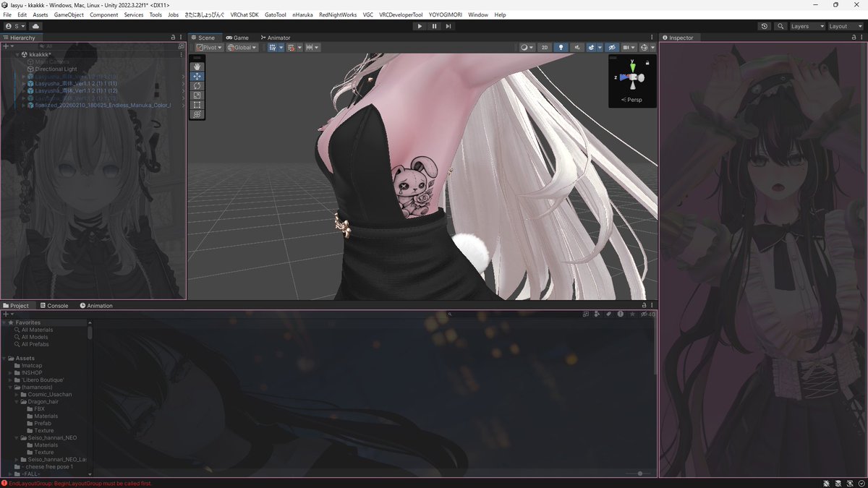This screenshot has height=488, width=868.
Task: Open the cloud services icon
Action: coord(35,26)
